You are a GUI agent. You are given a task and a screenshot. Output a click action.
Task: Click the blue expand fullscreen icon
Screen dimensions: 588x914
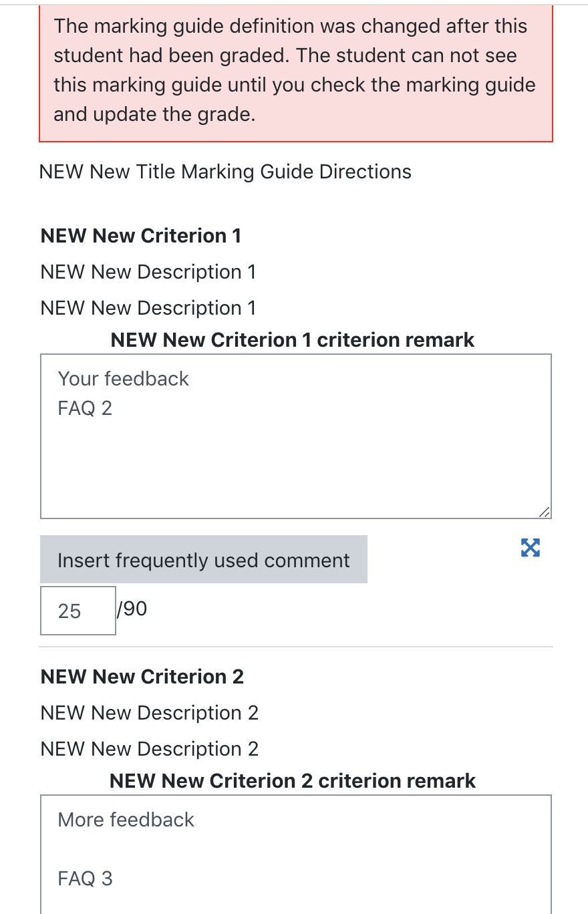pos(530,548)
